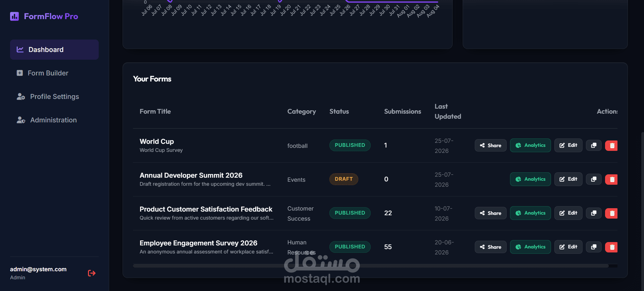This screenshot has width=644, height=291.
Task: Click the Submissions column header
Action: click(403, 111)
